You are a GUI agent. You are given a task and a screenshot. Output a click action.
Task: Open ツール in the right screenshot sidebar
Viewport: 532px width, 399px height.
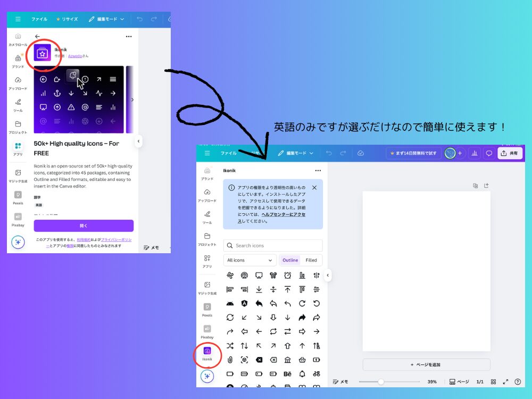click(207, 217)
